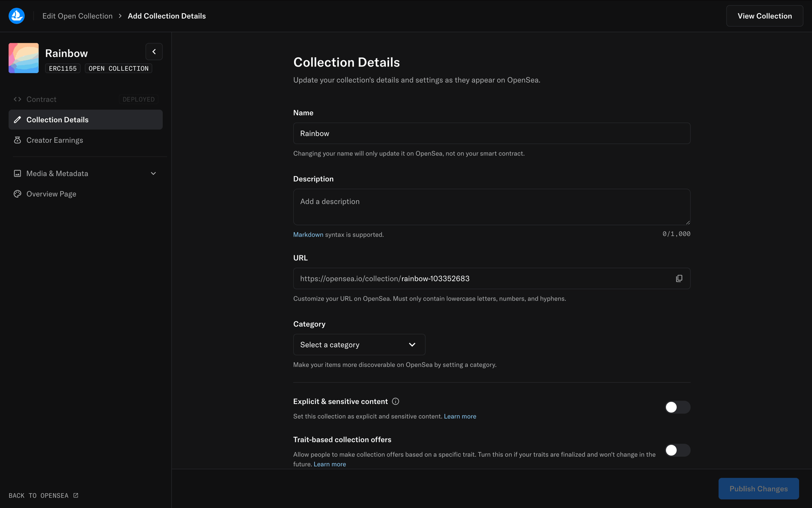The image size is (812, 508).
Task: Expand Media & Metadata section
Action: click(85, 174)
